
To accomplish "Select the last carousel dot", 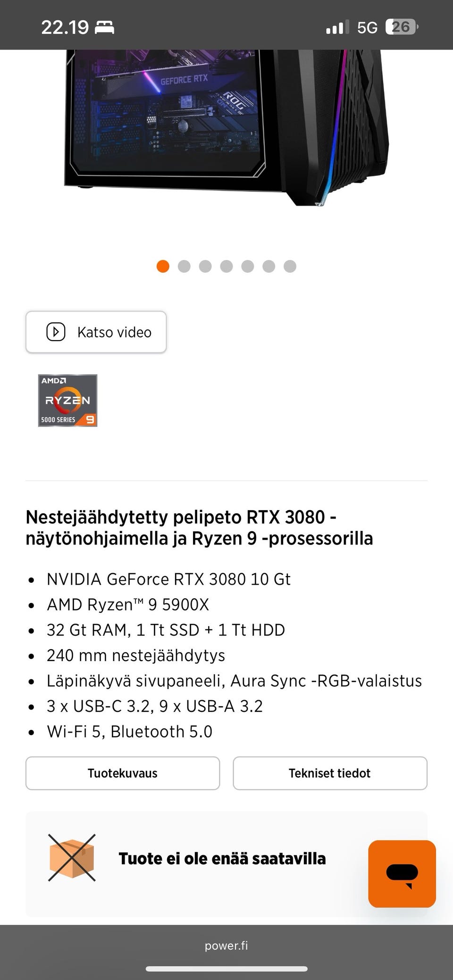I will coord(290,266).
